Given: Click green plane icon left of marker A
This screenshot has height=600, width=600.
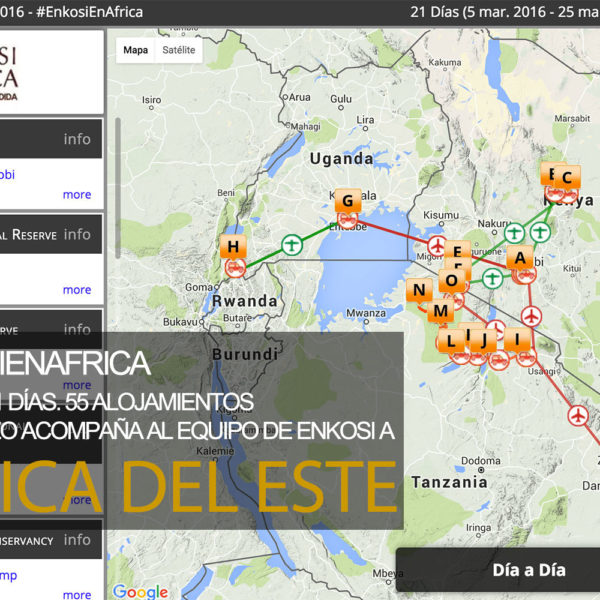Looking at the screenshot, I should 492,279.
